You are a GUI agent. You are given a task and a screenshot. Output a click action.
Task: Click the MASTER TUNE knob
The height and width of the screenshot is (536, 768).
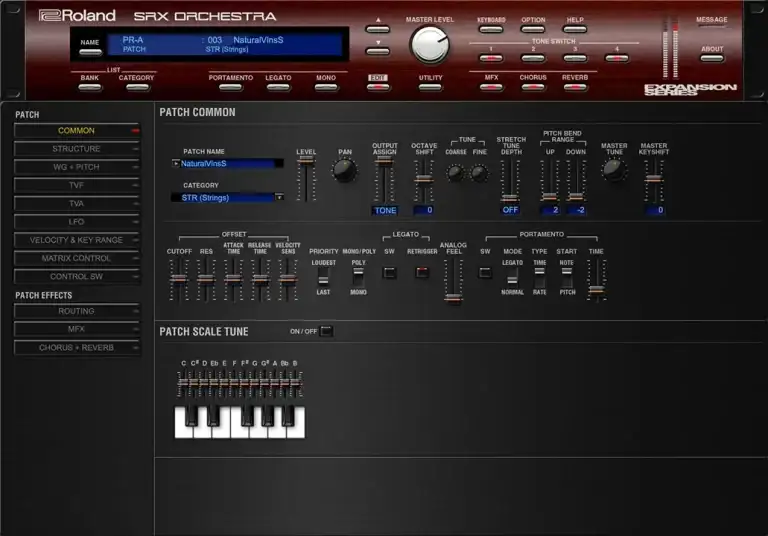coord(614,170)
